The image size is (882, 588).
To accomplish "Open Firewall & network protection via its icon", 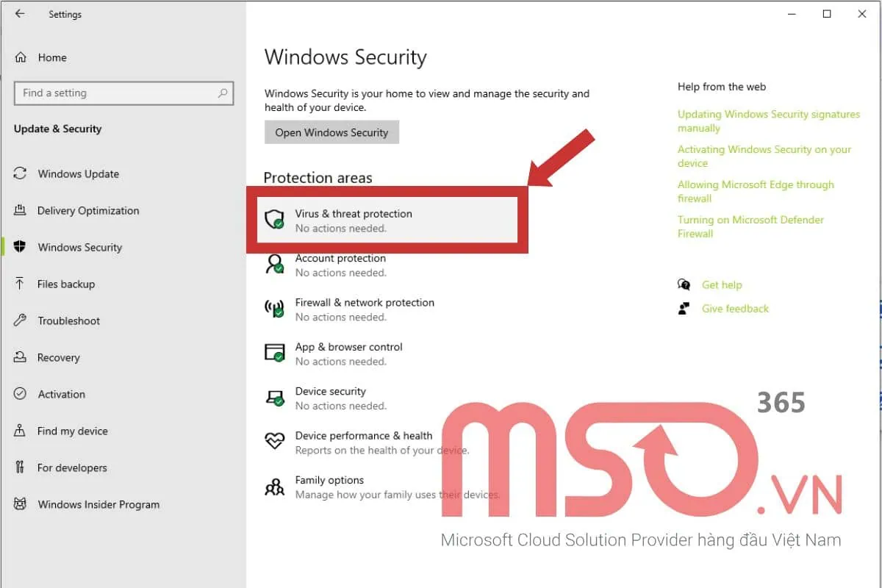I will click(x=275, y=309).
